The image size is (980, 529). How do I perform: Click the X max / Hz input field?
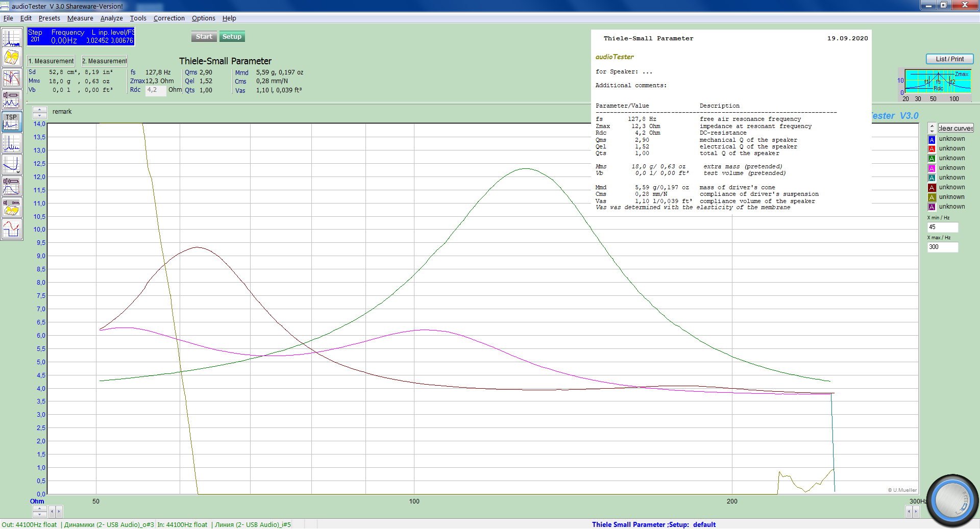(x=942, y=247)
